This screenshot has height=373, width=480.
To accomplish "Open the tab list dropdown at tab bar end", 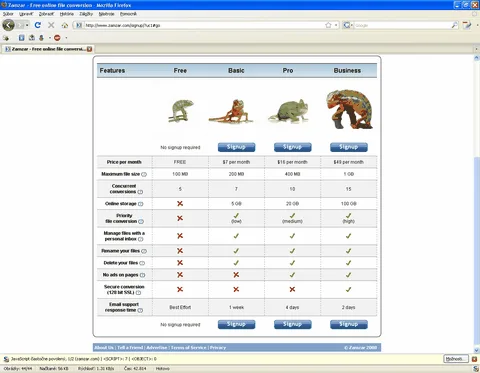I will [476, 49].
